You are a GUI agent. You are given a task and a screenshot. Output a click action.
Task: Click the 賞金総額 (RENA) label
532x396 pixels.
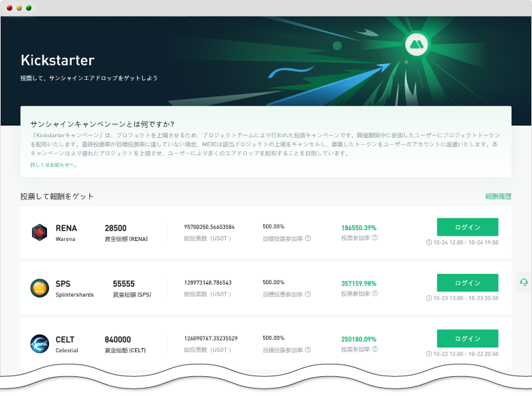pos(126,239)
